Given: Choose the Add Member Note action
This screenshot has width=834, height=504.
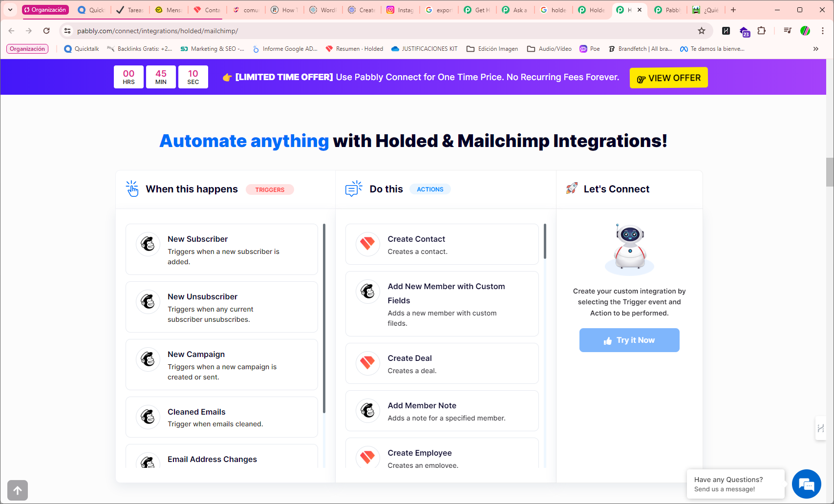Looking at the screenshot, I should (x=442, y=411).
